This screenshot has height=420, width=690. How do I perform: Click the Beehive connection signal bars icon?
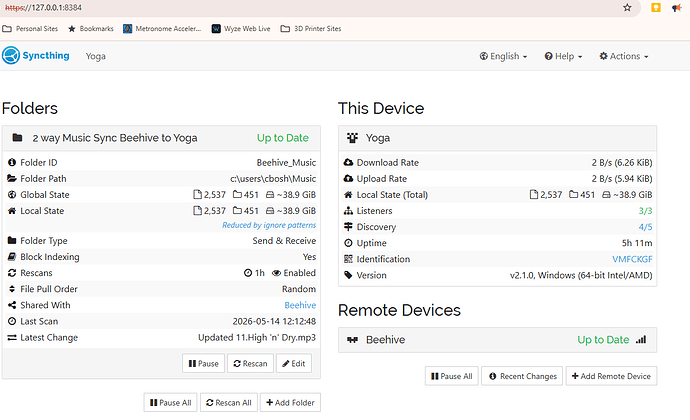point(641,339)
